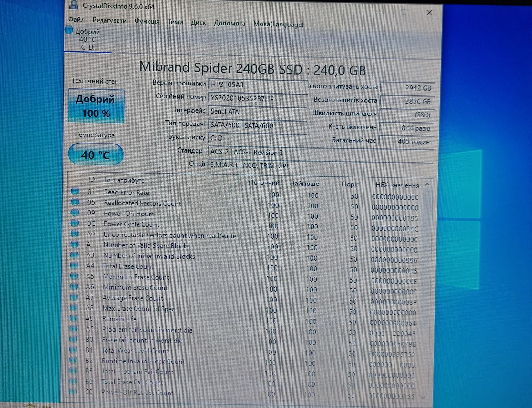This screenshot has width=532, height=408.
Task: Click the status dot for Total Erase Fail Count
Action: pos(73,381)
